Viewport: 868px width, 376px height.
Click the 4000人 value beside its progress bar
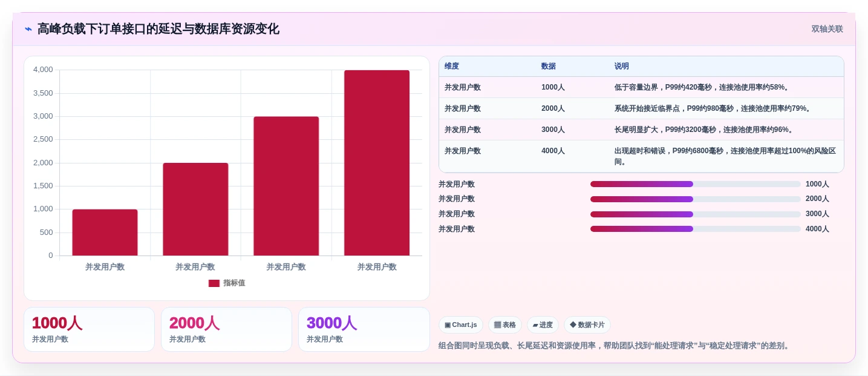coord(817,229)
